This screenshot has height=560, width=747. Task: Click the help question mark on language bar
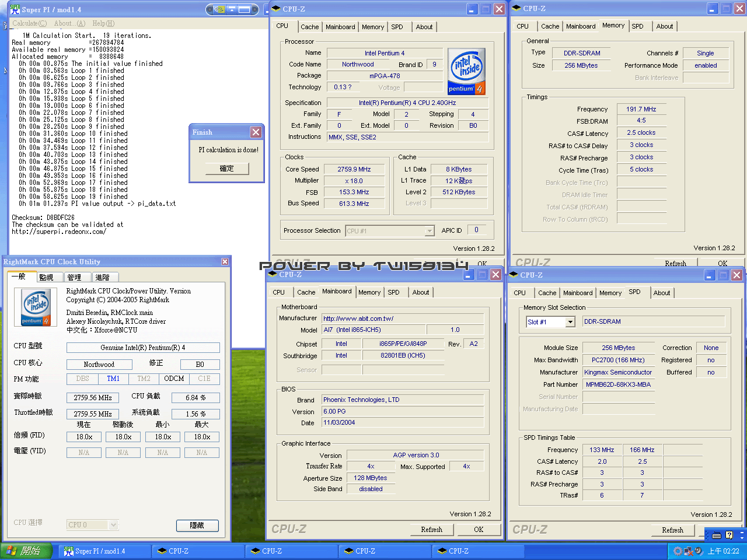tap(729, 535)
